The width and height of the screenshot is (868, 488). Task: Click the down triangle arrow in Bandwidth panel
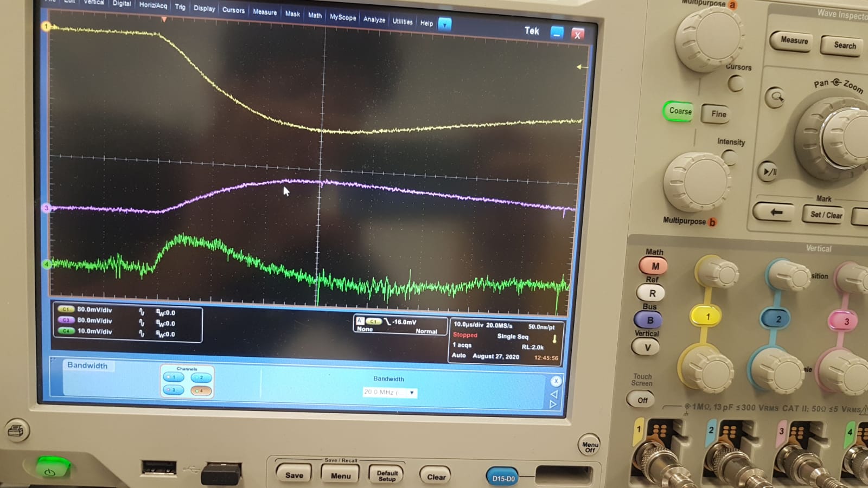(553, 404)
